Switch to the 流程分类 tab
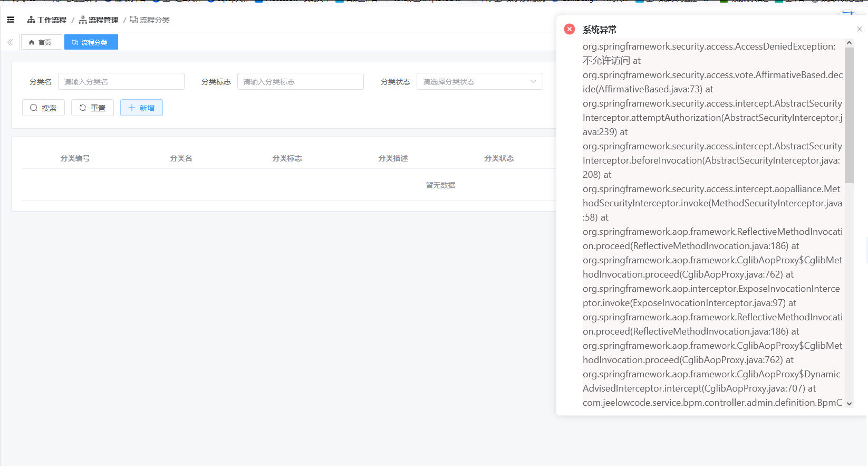The width and height of the screenshot is (868, 466). [91, 42]
